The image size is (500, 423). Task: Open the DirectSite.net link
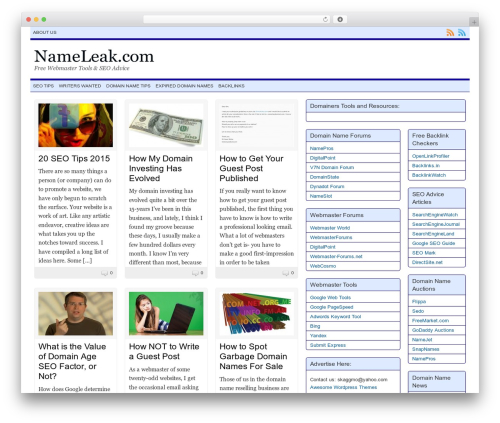point(427,262)
